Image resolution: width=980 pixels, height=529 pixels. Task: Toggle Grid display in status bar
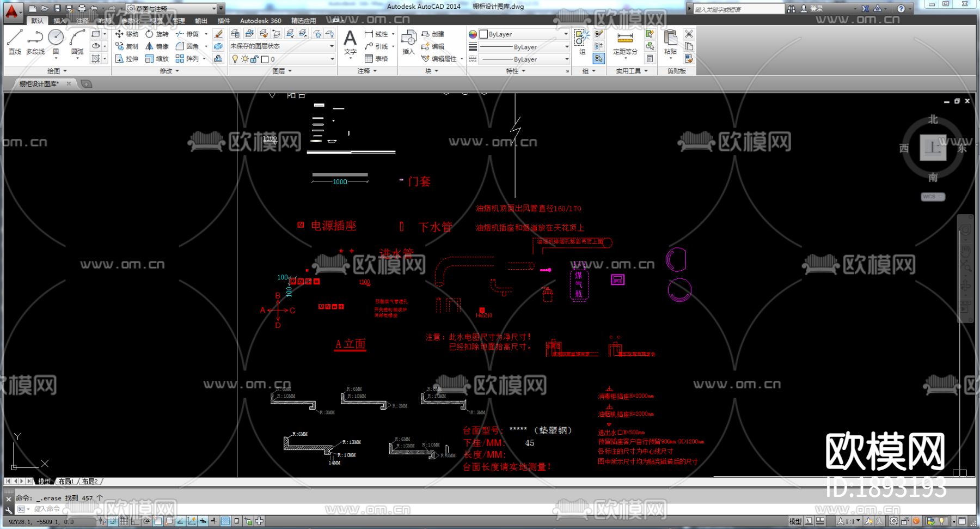(124, 521)
